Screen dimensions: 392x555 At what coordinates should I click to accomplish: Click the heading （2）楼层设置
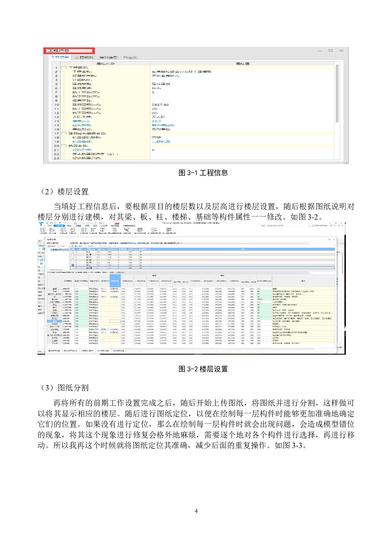[64, 191]
